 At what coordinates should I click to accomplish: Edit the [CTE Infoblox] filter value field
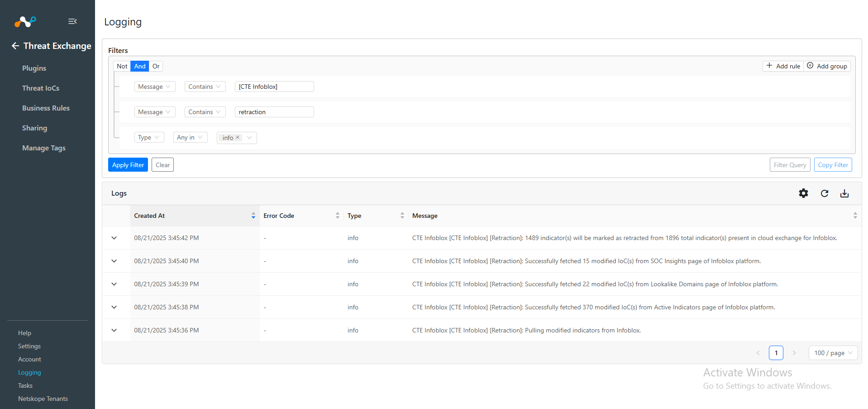tap(274, 87)
